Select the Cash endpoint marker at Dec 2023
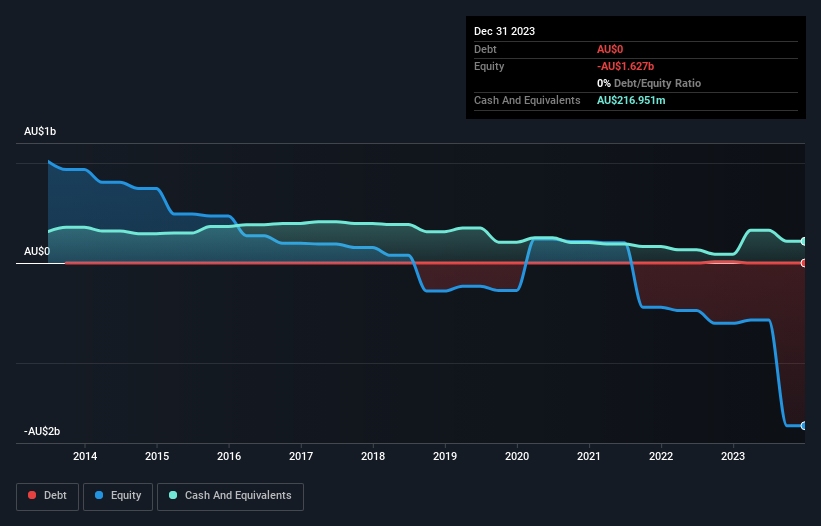 pyautogui.click(x=804, y=241)
